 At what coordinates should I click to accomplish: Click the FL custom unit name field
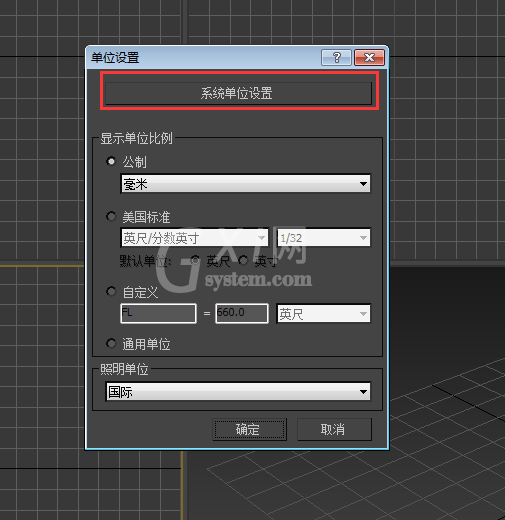pos(158,313)
